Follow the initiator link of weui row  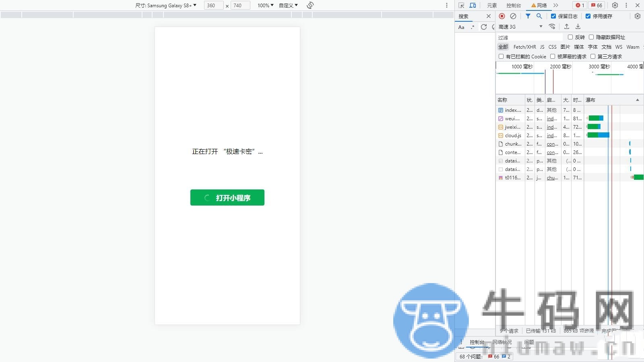(x=552, y=119)
